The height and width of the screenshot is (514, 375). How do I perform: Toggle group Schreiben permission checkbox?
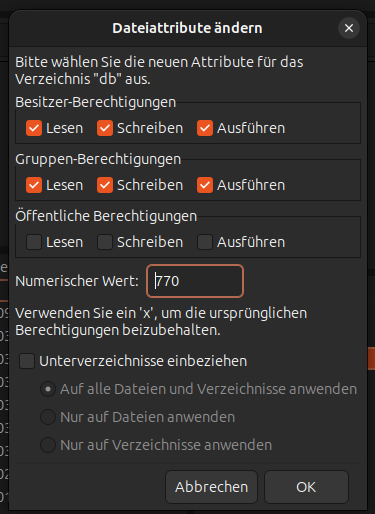tap(105, 185)
